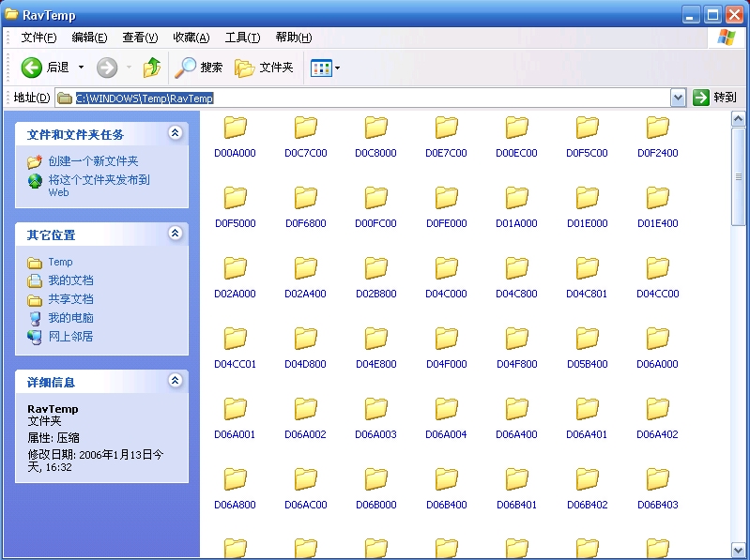This screenshot has width=750, height=560.
Task: Open the Tools (工具) menu
Action: pos(242,38)
